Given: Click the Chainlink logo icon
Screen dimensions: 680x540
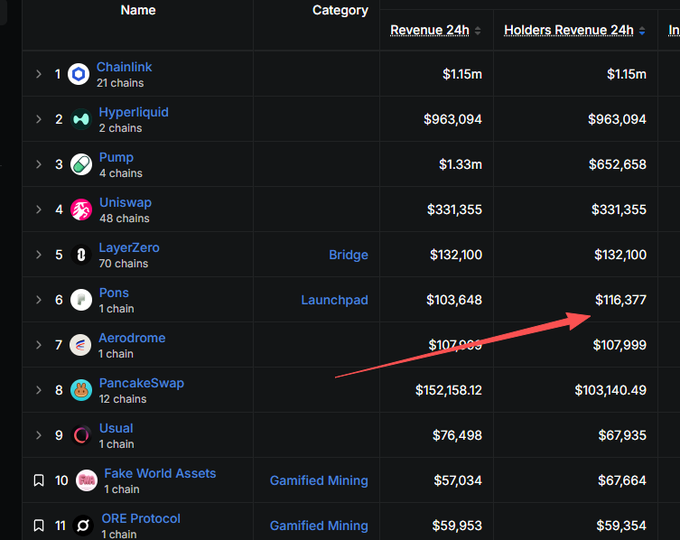Looking at the screenshot, I should click(78, 74).
